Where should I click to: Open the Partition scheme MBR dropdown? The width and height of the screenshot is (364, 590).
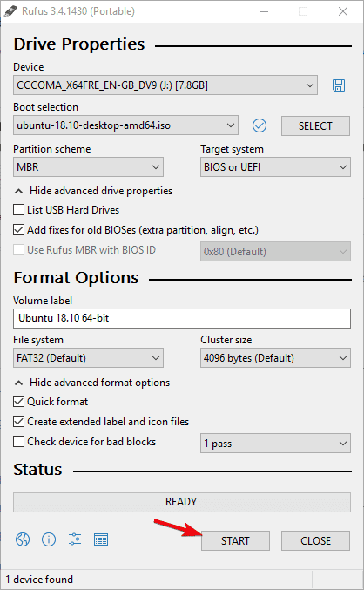coord(88,167)
